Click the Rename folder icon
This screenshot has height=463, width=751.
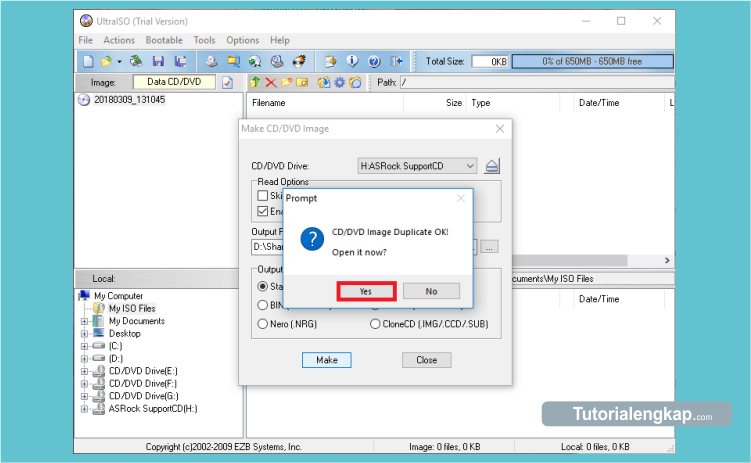[x=302, y=82]
